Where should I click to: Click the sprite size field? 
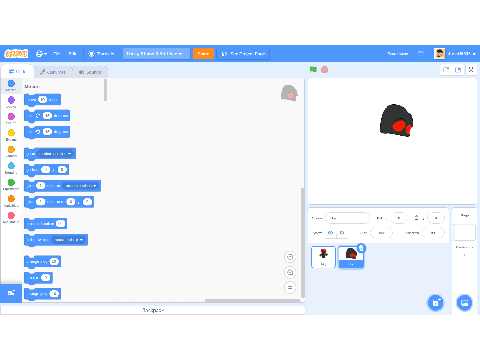tap(381, 232)
